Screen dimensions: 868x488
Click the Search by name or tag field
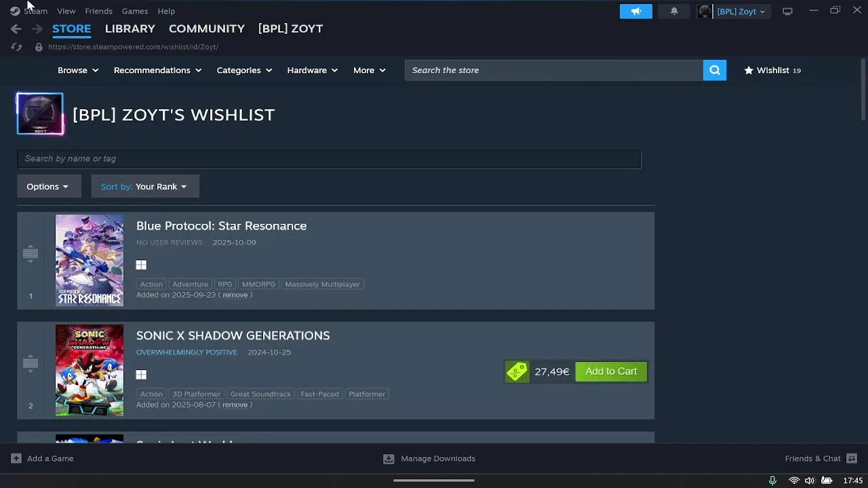tap(329, 159)
